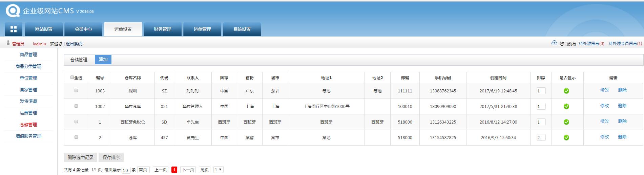Click the grid home icon in navigation bar
The width and height of the screenshot is (644, 175).
[14, 29]
